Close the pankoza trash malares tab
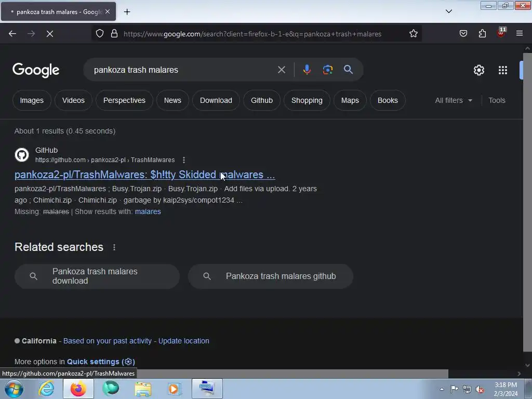 (108, 11)
